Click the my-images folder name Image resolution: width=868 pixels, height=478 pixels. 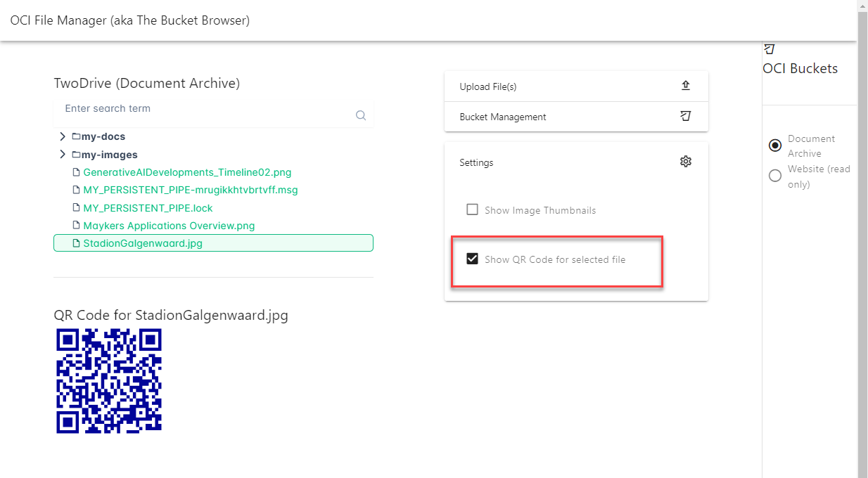point(110,155)
